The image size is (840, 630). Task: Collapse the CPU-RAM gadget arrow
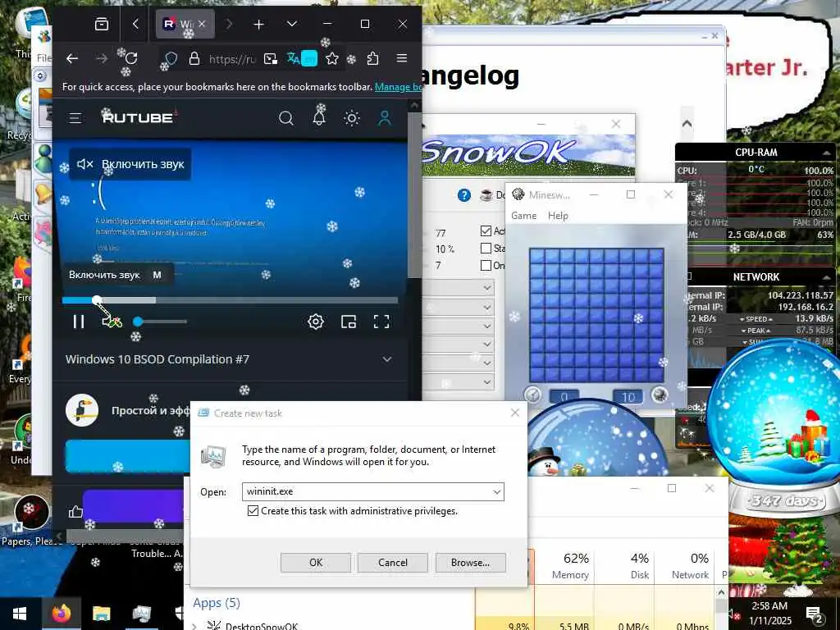tap(827, 153)
